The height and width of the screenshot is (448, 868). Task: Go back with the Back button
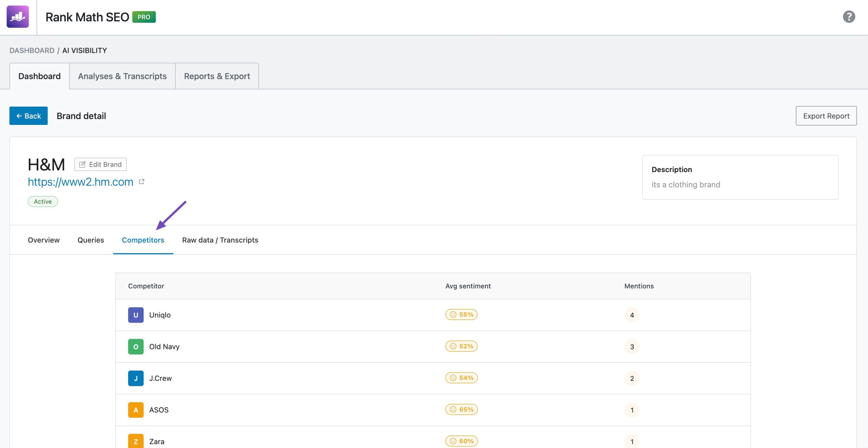[28, 116]
